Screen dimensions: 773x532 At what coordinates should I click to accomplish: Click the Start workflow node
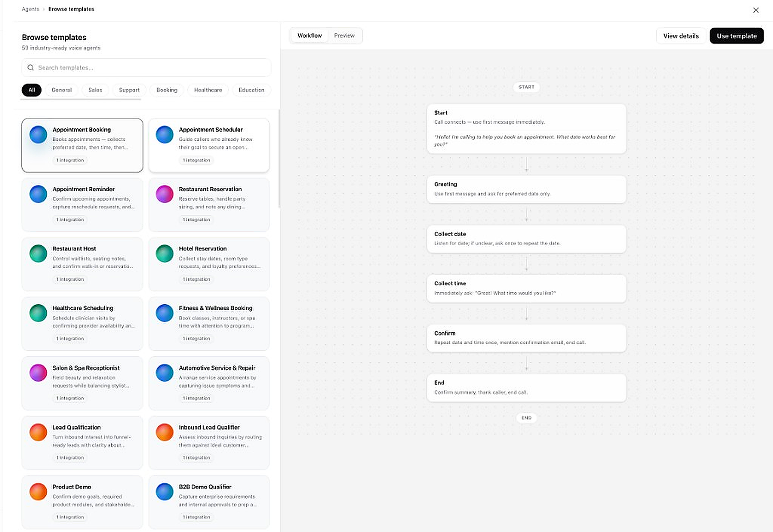527,129
